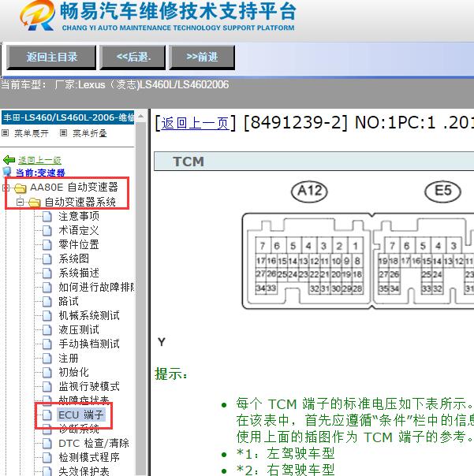The height and width of the screenshot is (476, 474).
Task: Click the document icon beside 术语定义
Action: [x=47, y=231]
